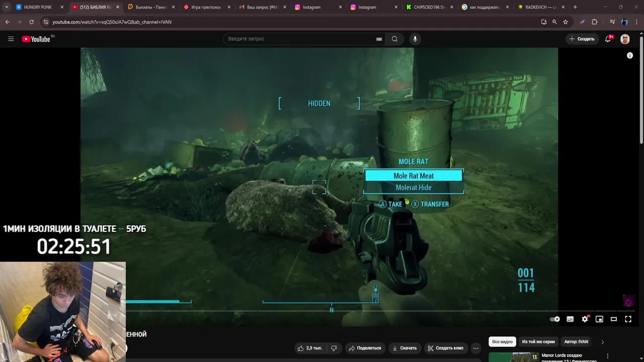Screen dimensions: 644x362
Task: Open Manor Lords video thumbnail
Action: coord(513,356)
